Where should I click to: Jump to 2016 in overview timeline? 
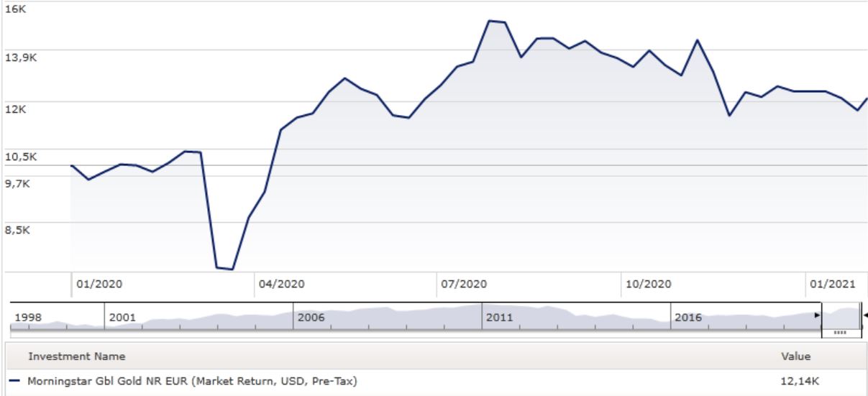[x=687, y=317]
